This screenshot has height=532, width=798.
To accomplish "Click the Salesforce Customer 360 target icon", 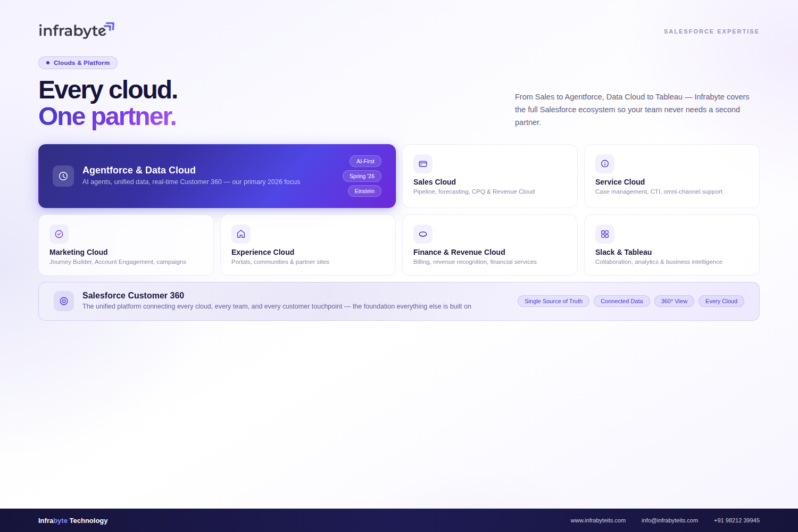I will (x=64, y=301).
